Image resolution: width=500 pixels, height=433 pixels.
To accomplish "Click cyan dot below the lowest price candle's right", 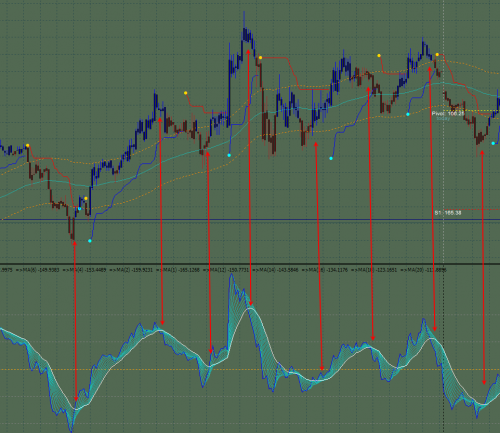I will pyautogui.click(x=90, y=241).
